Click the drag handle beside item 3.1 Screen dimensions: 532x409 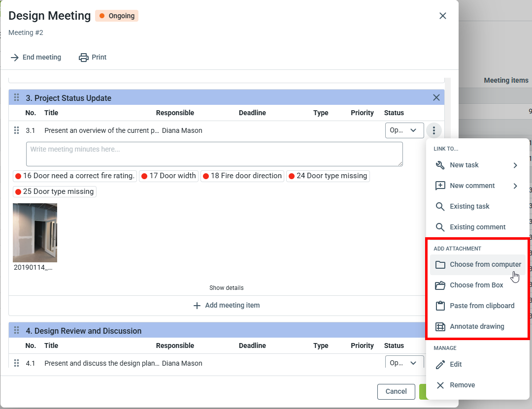pyautogui.click(x=17, y=130)
